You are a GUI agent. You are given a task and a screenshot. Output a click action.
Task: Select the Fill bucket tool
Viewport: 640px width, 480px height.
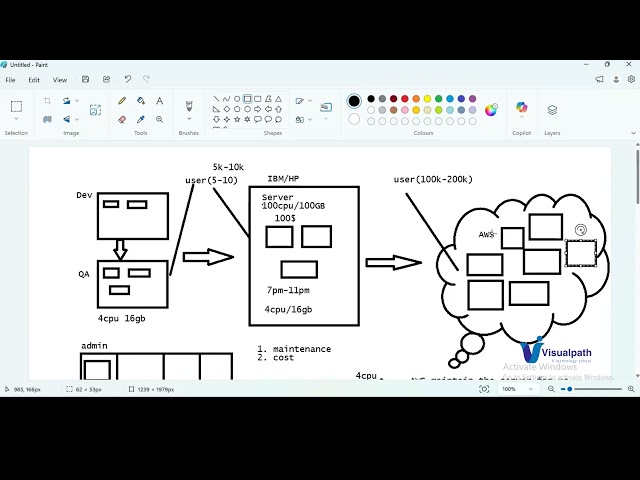coord(141,101)
